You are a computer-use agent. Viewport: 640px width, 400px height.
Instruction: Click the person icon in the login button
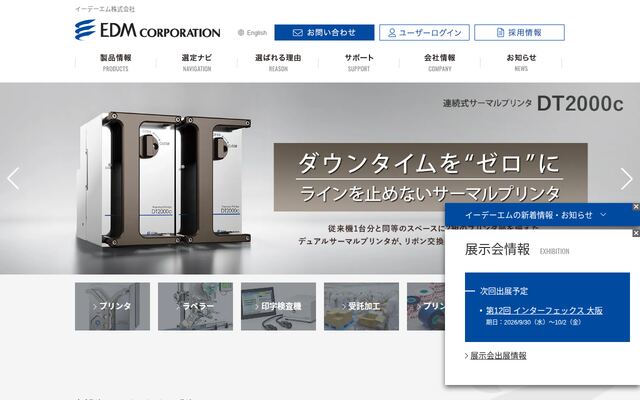pos(392,33)
